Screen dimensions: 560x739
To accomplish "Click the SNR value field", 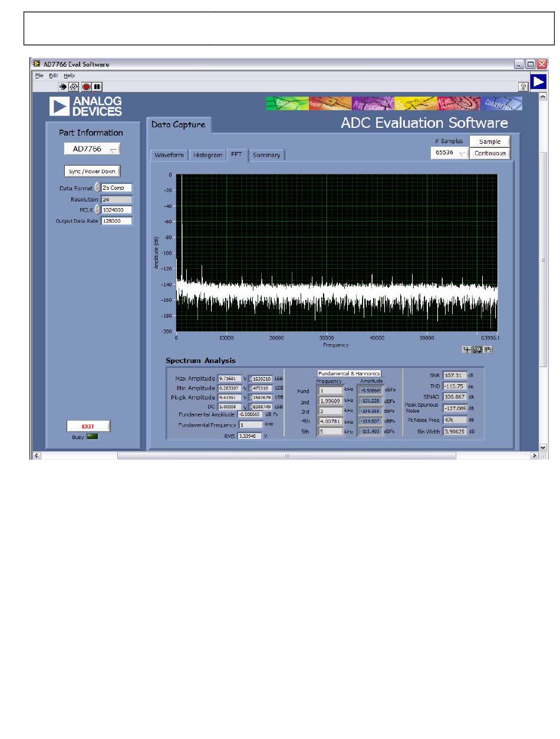I will point(455,375).
